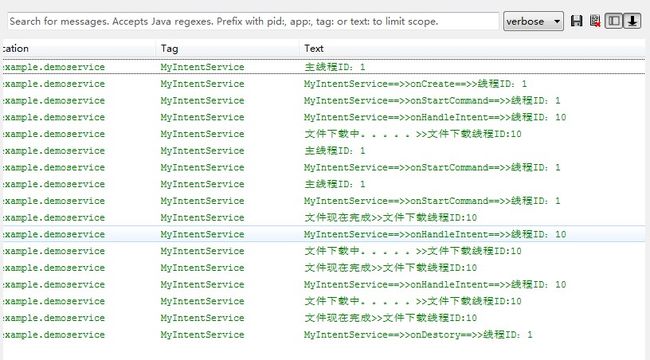Click the Tag column header
This screenshot has height=360, width=650.
coord(170,49)
